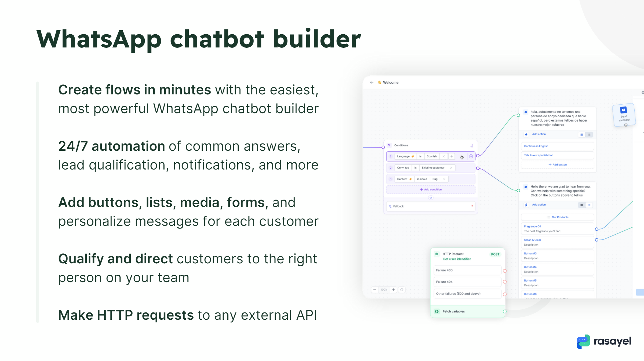The height and width of the screenshot is (361, 644).
Task: Click the fit-to-screen circle icon next to zoom
Action: tap(402, 290)
